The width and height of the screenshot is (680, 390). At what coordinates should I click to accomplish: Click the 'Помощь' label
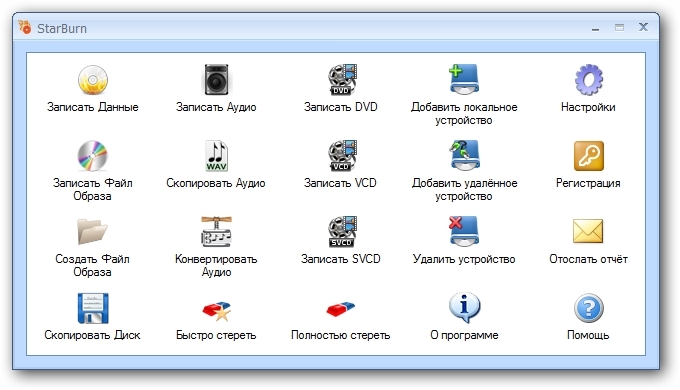(588, 335)
